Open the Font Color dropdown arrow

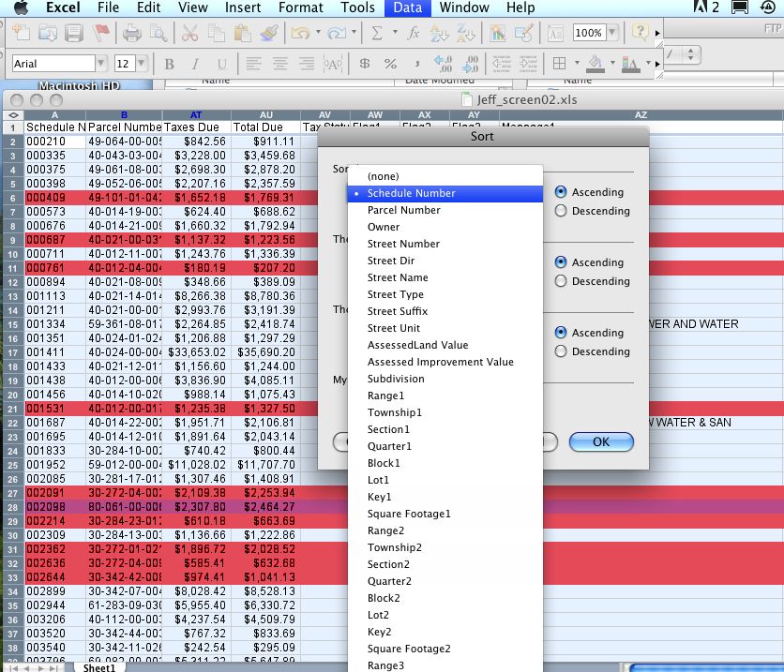pos(648,63)
